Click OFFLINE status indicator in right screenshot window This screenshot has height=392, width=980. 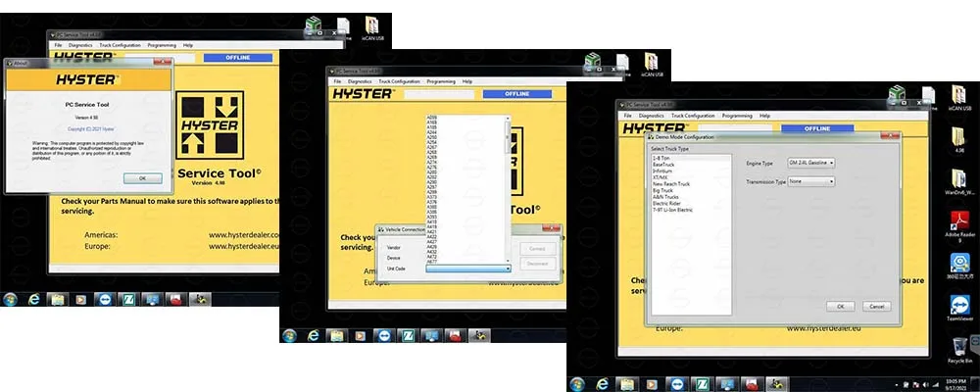point(816,128)
